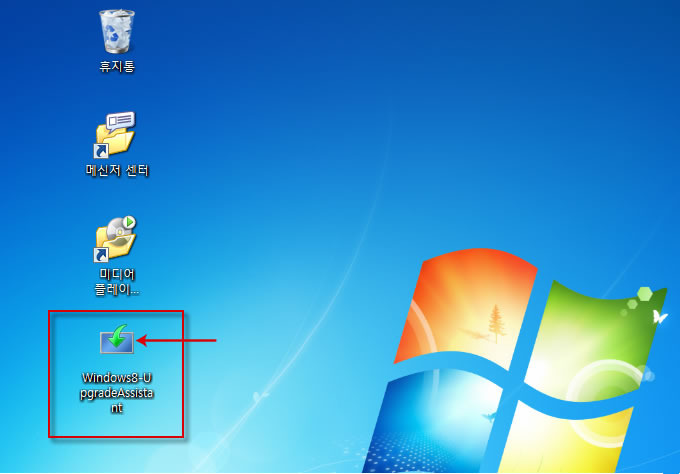The image size is (680, 474).
Task: Select the Windows8-UpgradeAssistant installer icon
Action: 117,339
